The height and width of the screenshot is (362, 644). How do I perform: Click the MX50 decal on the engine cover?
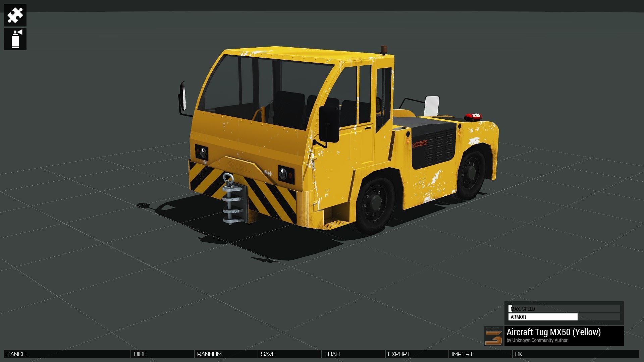click(420, 144)
